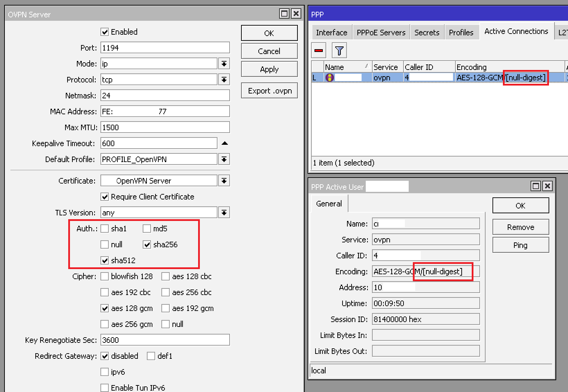
Task: Click Session ID value 81400000 hex
Action: click(x=426, y=319)
